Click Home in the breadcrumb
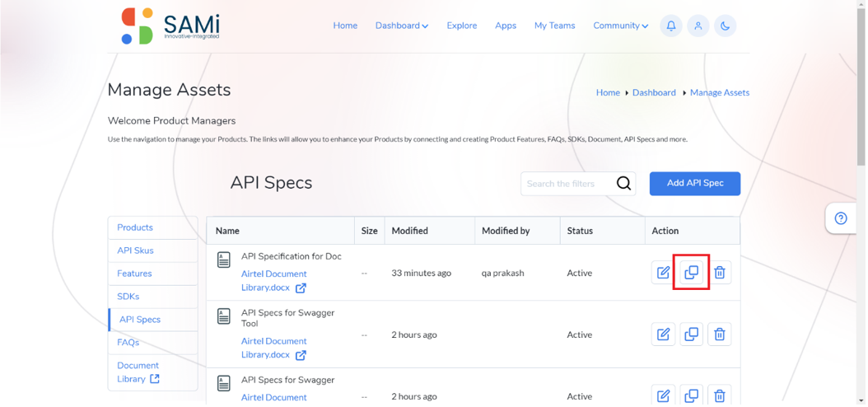Image resolution: width=868 pixels, height=407 pixels. click(x=608, y=92)
